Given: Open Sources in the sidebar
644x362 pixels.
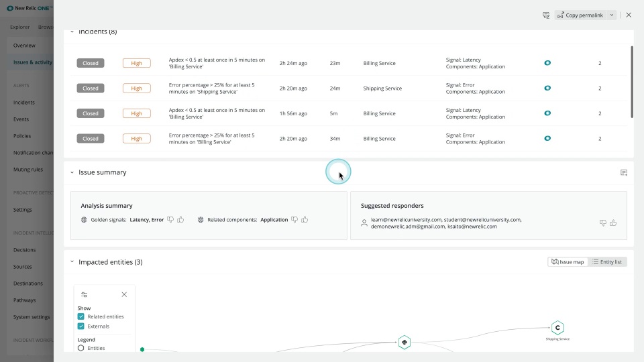Looking at the screenshot, I should click(23, 267).
